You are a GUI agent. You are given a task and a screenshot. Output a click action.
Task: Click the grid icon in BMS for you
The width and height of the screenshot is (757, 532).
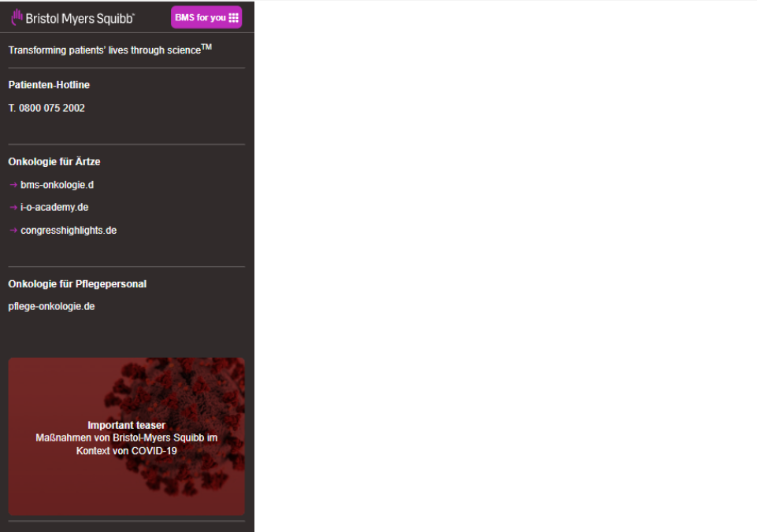pyautogui.click(x=234, y=17)
